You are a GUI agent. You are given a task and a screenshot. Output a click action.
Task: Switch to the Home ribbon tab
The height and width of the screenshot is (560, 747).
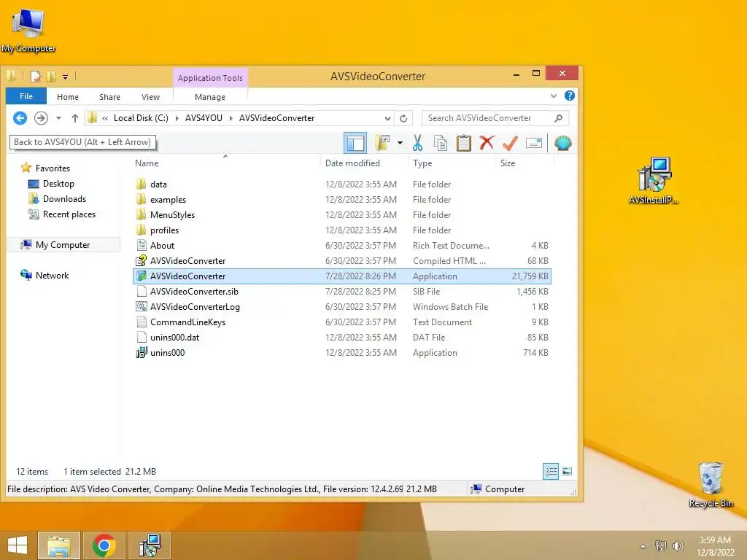coord(68,97)
